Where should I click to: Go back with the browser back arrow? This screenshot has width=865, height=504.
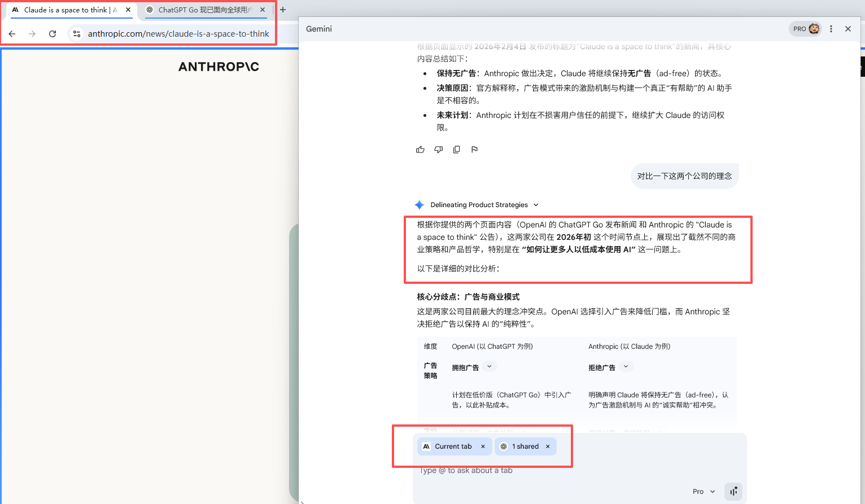pos(12,34)
